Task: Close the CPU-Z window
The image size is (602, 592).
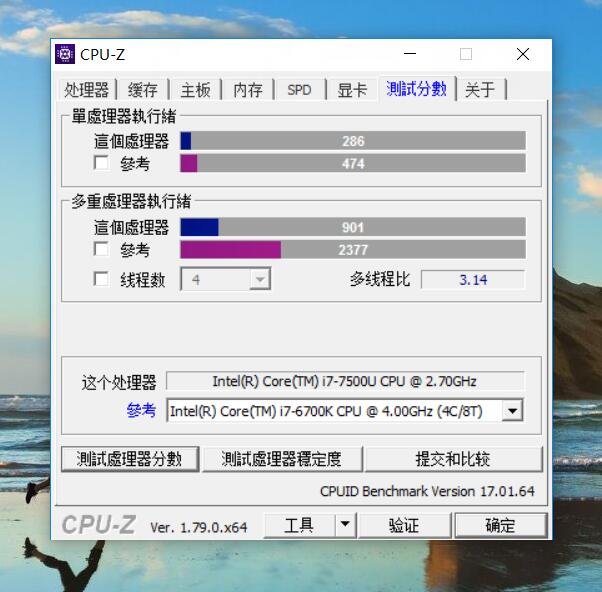Action: (523, 54)
